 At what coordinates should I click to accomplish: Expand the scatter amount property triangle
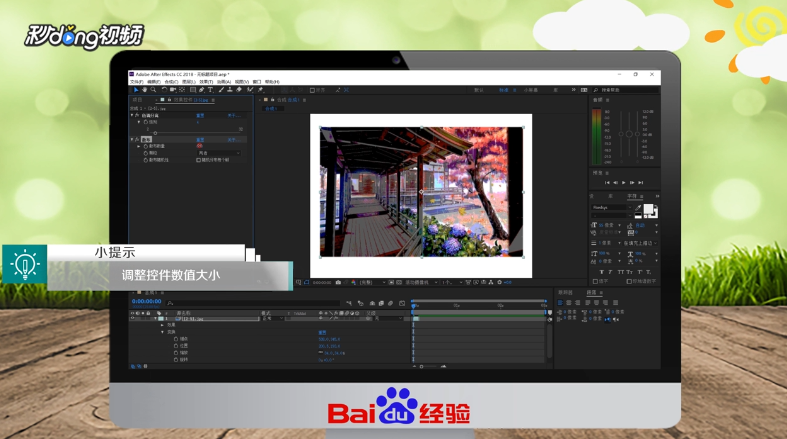coord(139,146)
